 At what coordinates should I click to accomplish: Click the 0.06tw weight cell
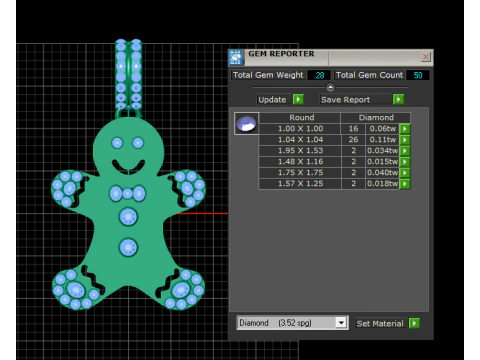click(x=383, y=129)
